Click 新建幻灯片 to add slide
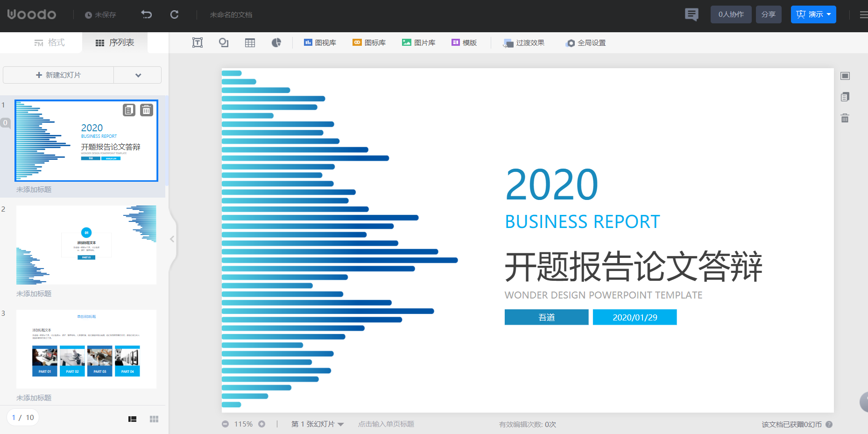Image resolution: width=868 pixels, height=434 pixels. click(58, 75)
